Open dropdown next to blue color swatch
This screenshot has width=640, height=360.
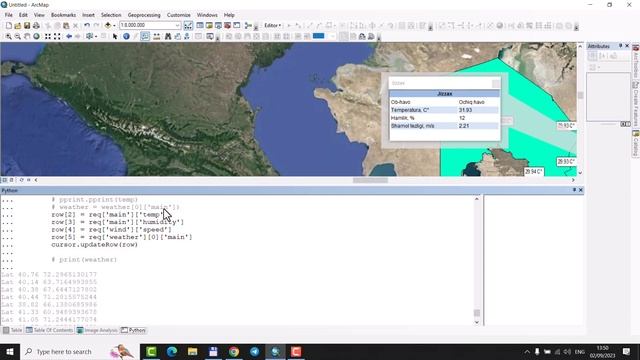point(332,37)
